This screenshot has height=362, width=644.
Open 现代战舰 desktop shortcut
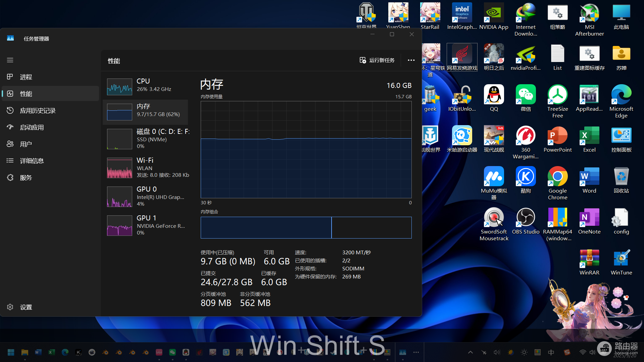click(x=494, y=139)
